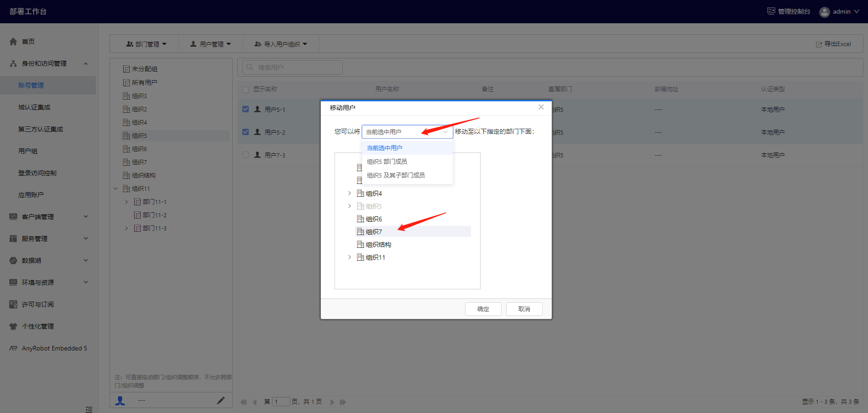The image size is (868, 413).
Task: Click the 取消 button in the dialog
Action: [524, 309]
